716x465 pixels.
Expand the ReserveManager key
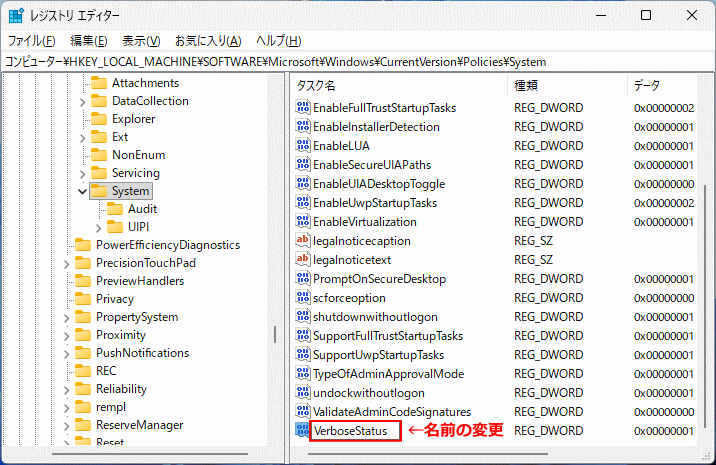tap(67, 426)
